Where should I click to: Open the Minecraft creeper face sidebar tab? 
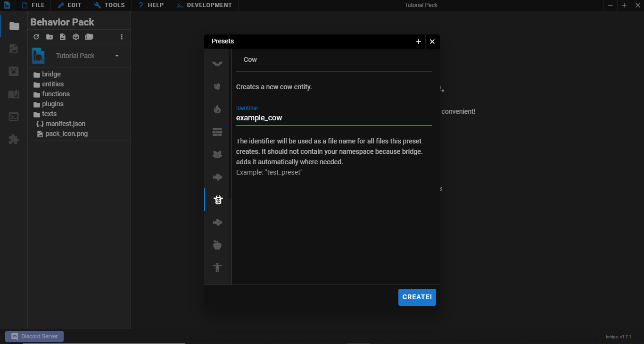14,71
